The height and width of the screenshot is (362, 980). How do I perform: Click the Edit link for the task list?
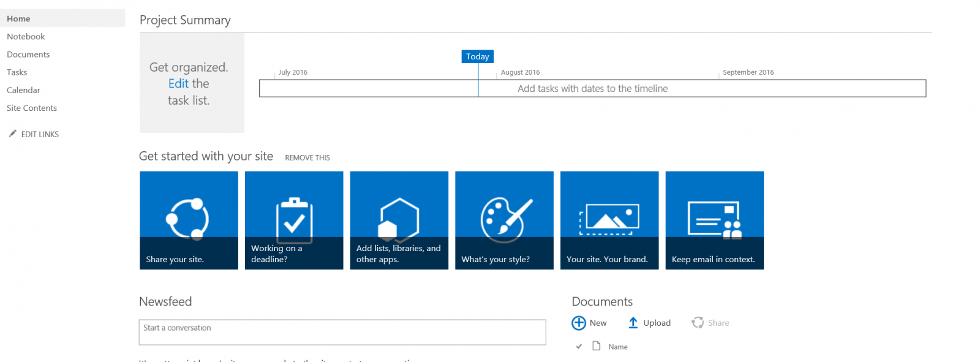coord(178,83)
